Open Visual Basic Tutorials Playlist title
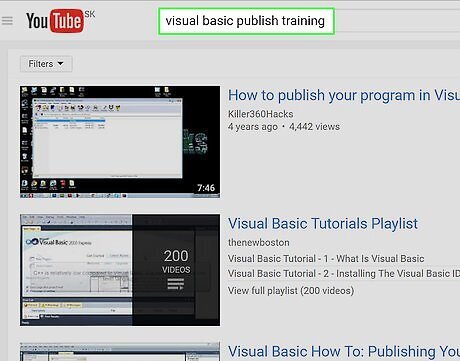The width and height of the screenshot is (460, 361). pos(323,224)
